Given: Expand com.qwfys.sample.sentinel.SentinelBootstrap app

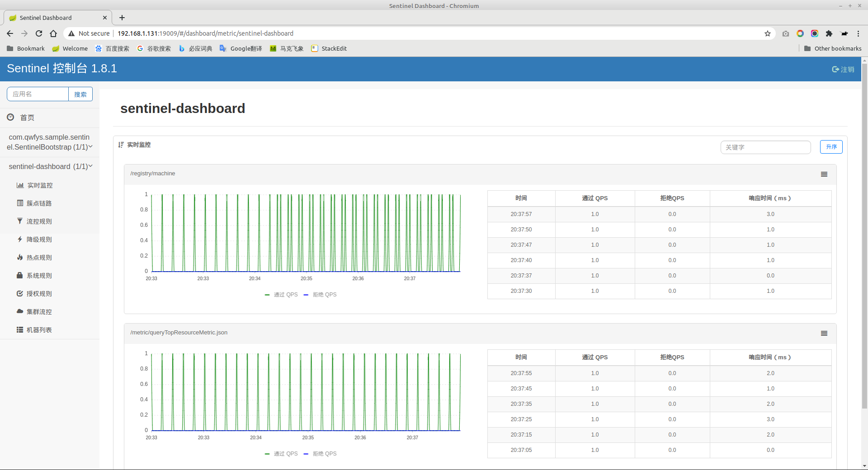Looking at the screenshot, I should [x=50, y=142].
